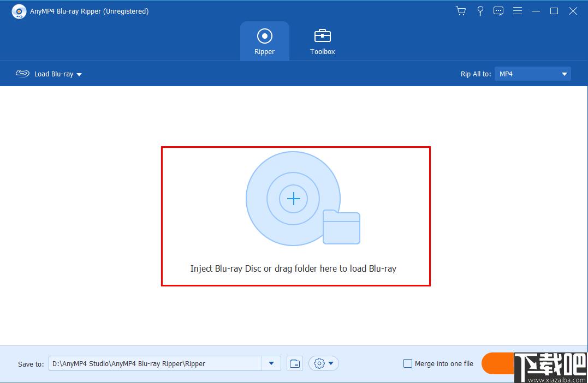This screenshot has width=588, height=383.
Task: Click the Save to path field
Action: point(155,363)
